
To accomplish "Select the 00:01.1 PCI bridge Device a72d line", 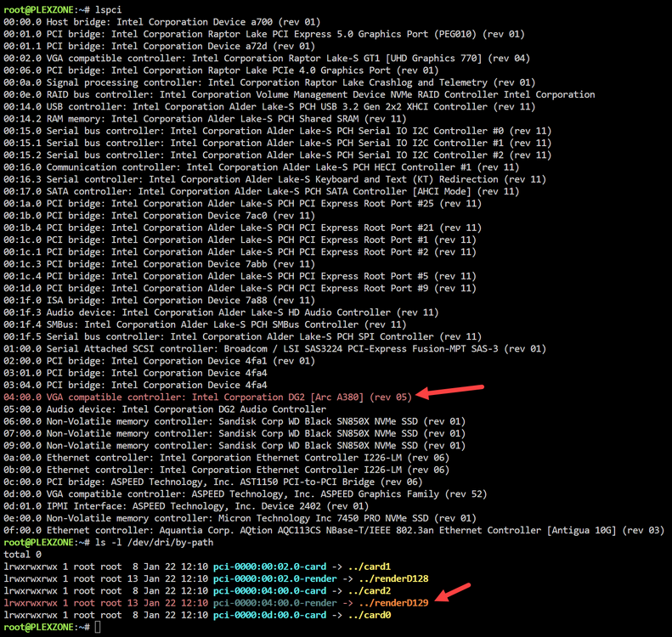I will (160, 46).
